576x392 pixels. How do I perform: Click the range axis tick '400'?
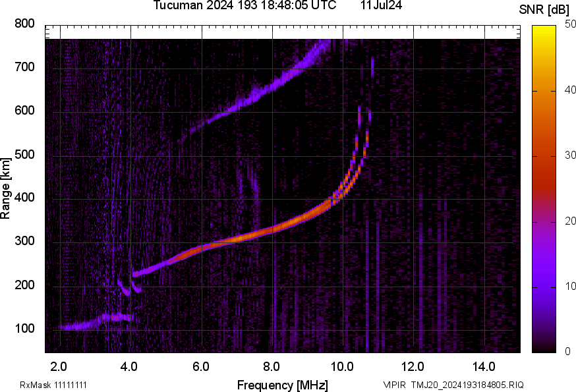pyautogui.click(x=24, y=198)
